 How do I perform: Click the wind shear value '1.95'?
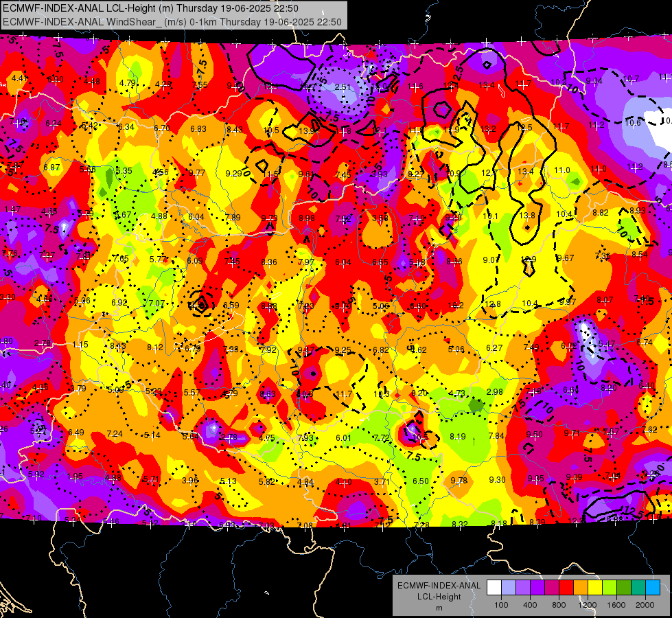point(75,477)
